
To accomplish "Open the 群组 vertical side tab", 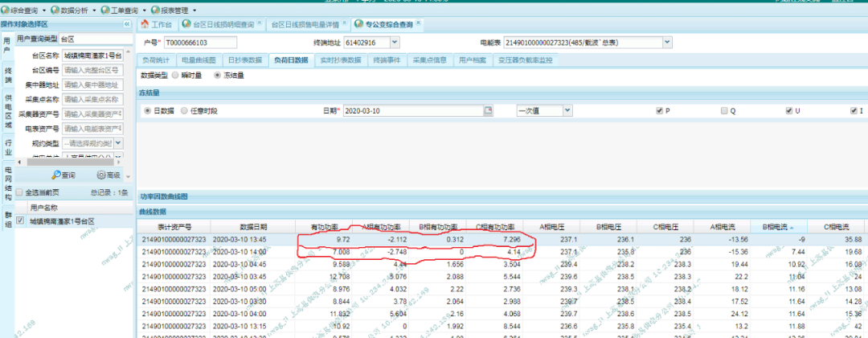I will [x=7, y=218].
